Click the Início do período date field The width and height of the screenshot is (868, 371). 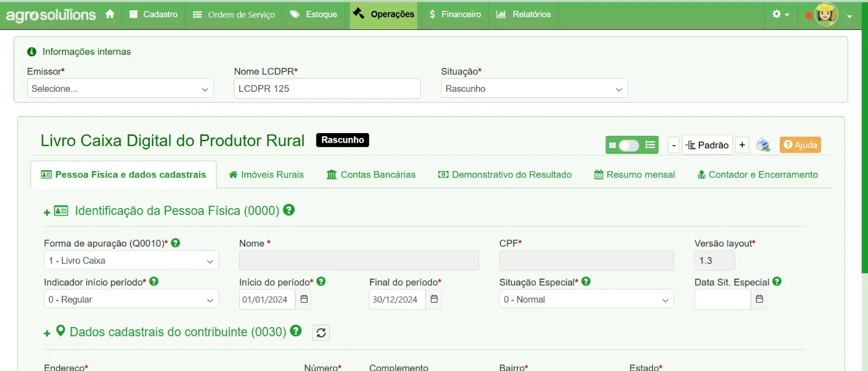[267, 299]
